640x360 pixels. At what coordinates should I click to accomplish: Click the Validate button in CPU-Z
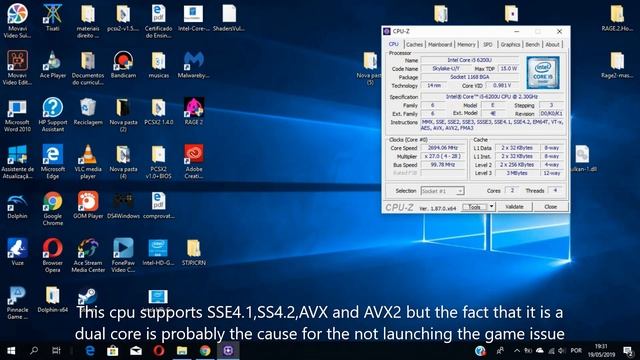click(x=514, y=207)
